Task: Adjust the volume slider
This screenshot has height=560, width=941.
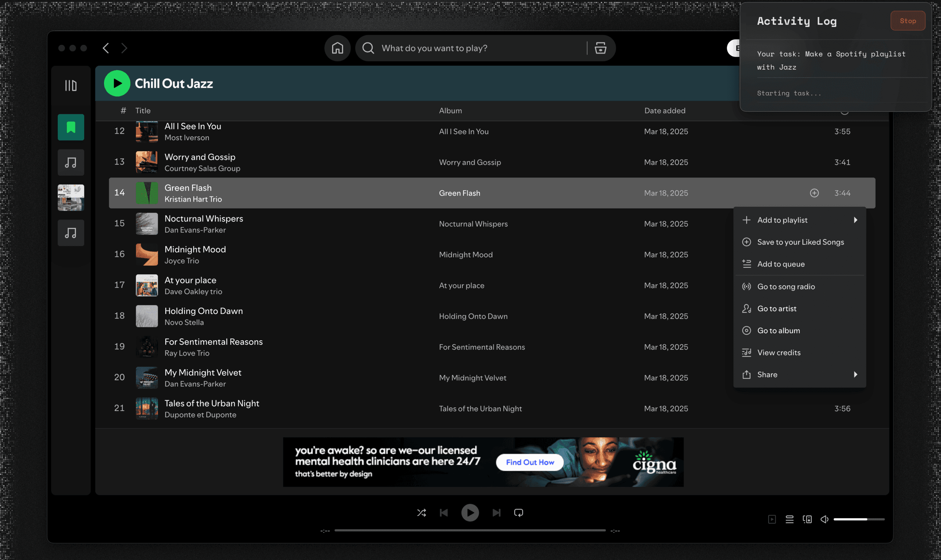Action: pyautogui.click(x=859, y=519)
